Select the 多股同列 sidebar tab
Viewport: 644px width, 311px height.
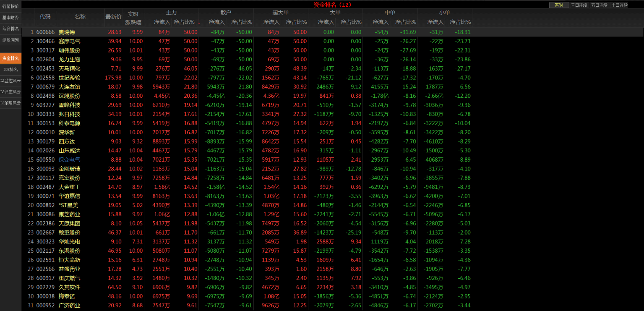tap(10, 40)
